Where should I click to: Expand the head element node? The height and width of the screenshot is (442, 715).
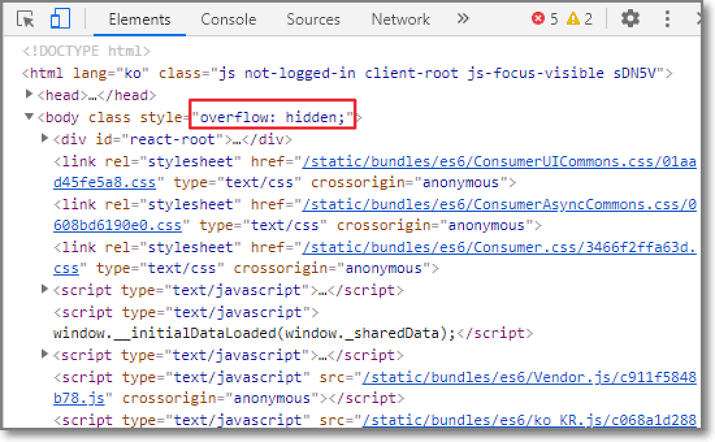(29, 94)
